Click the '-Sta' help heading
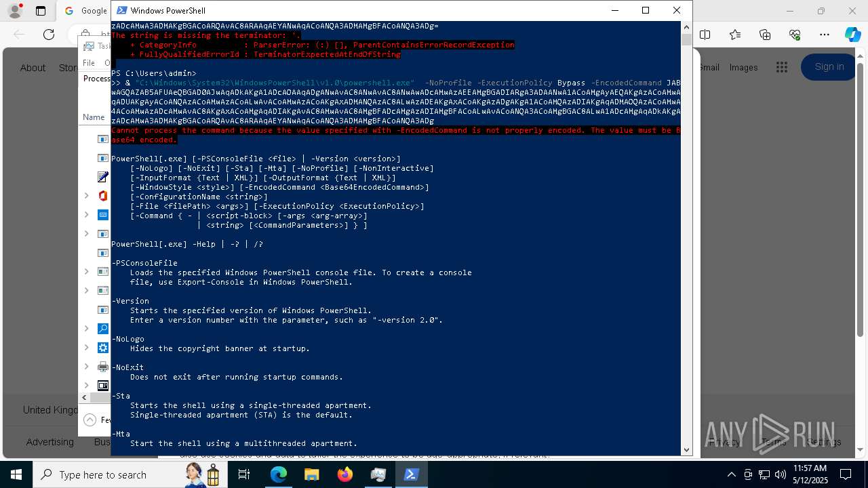The image size is (868, 488). pyautogui.click(x=121, y=396)
